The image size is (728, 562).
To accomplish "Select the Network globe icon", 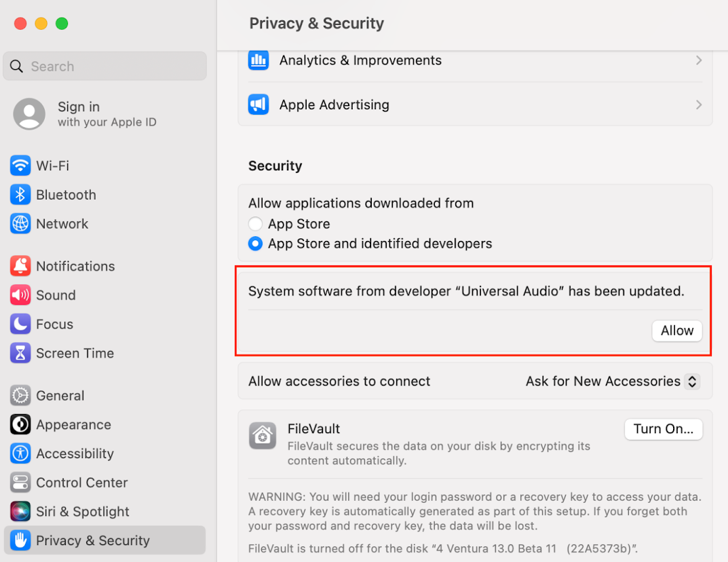I will pos(20,224).
